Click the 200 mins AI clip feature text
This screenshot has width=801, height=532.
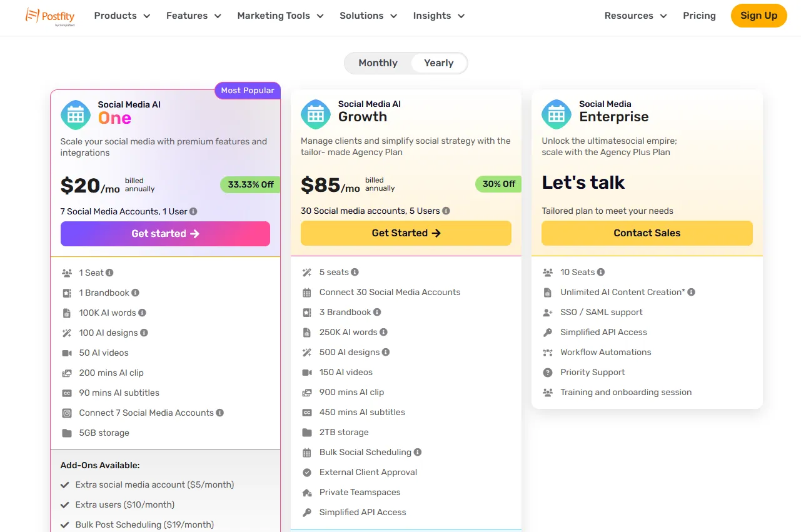(x=111, y=373)
